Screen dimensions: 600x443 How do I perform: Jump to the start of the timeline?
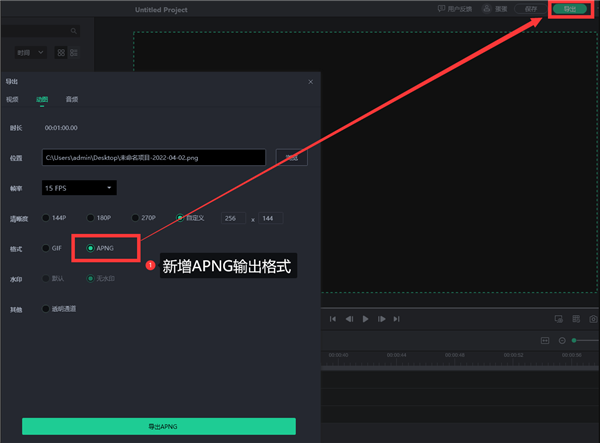[333, 319]
